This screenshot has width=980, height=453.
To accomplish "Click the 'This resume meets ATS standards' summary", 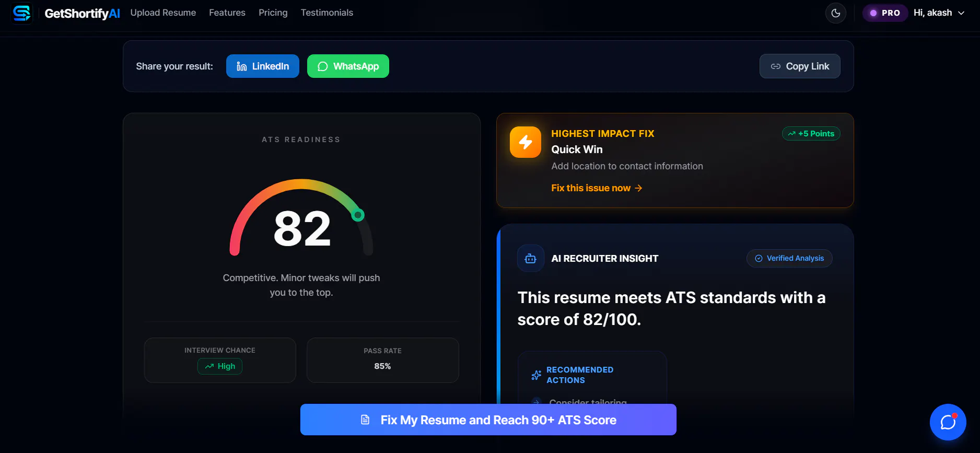I will click(671, 308).
